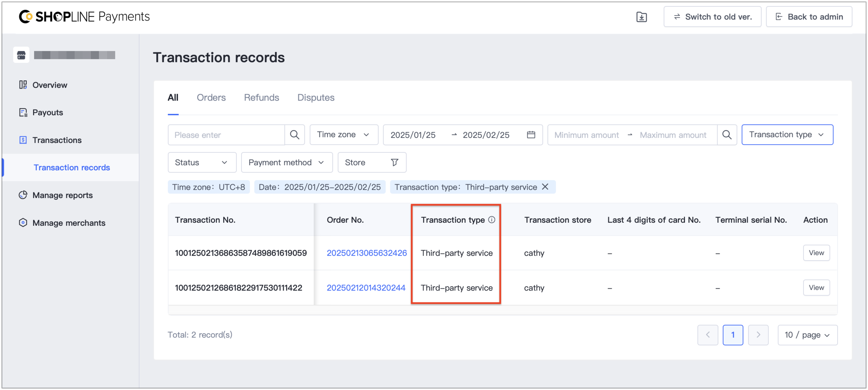Click the Time zone: UTC+8 tag
Screen dimensions: 868x390
pos(209,187)
